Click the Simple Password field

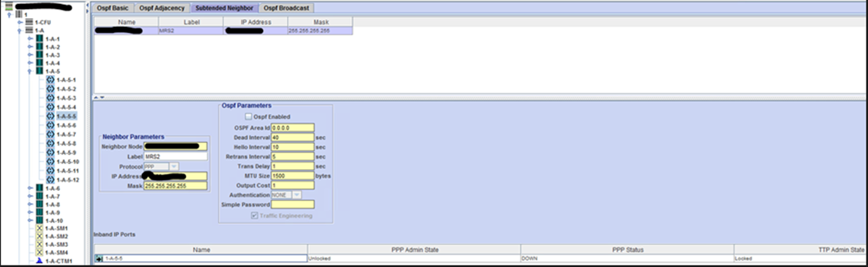tap(292, 205)
